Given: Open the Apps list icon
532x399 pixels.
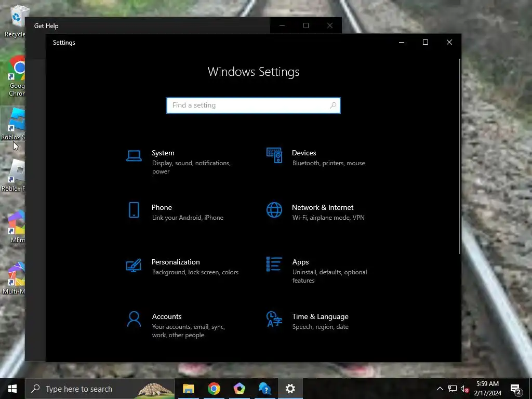Looking at the screenshot, I should pos(274,264).
